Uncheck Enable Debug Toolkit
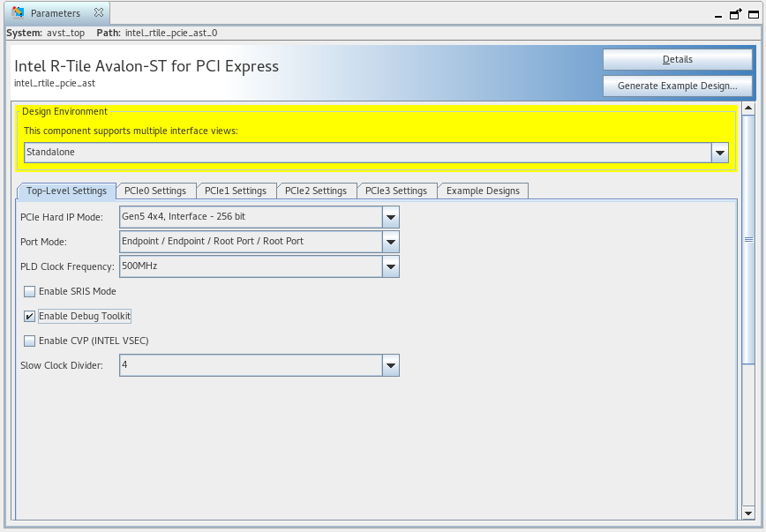Image resolution: width=766 pixels, height=532 pixels. [x=30, y=317]
